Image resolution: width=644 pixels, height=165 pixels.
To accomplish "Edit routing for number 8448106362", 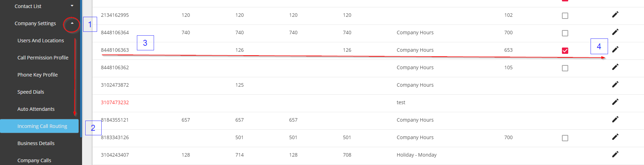I will (615, 67).
